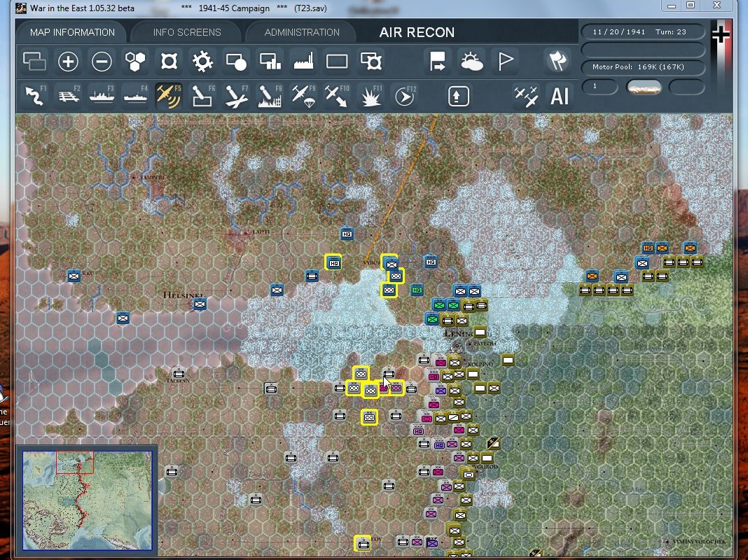Image resolution: width=748 pixels, height=560 pixels.
Task: Click the AI button
Action: pos(559,96)
